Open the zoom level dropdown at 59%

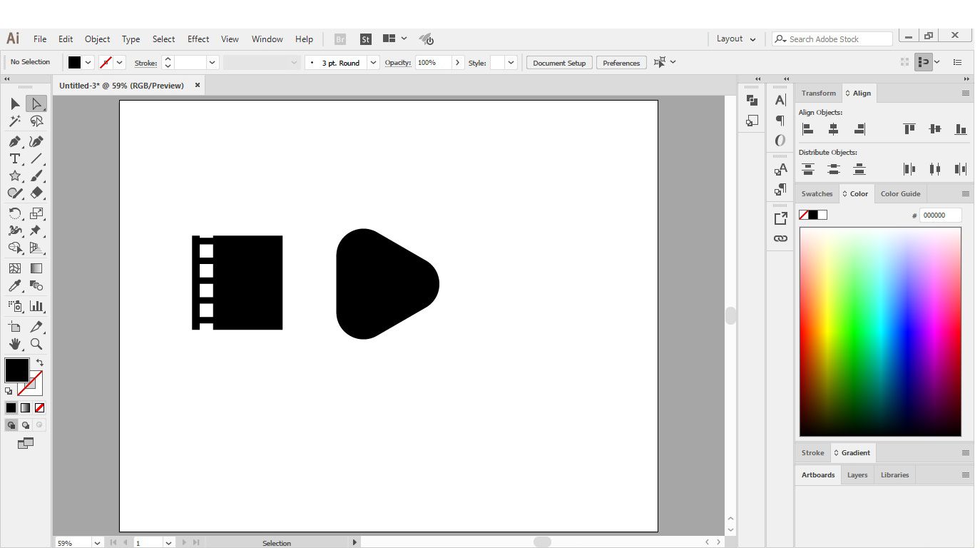97,543
